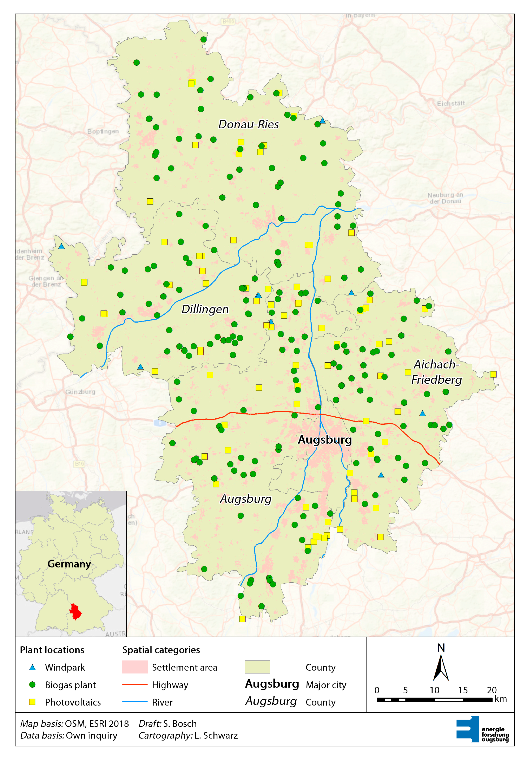Screen dimensions: 532x759
Task: Click the red region in Germany inset
Action: click(x=76, y=612)
